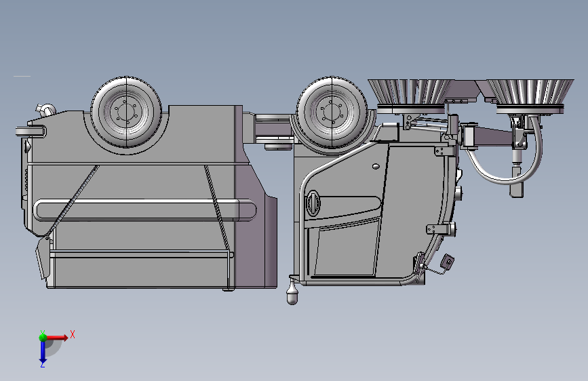
Task: Click the round grille cap on the cab panel
Action: tap(313, 203)
